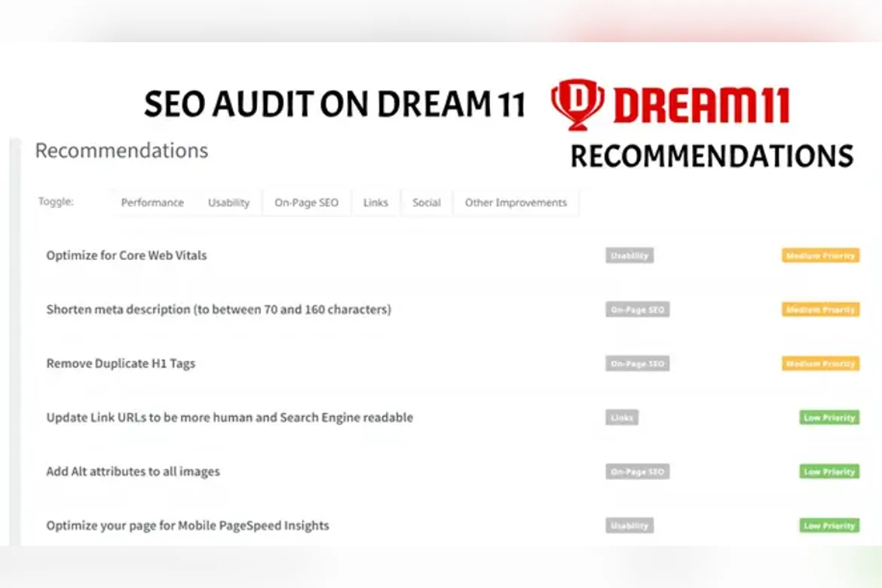This screenshot has width=882, height=588.
Task: Toggle the Performance filter
Action: click(x=152, y=203)
